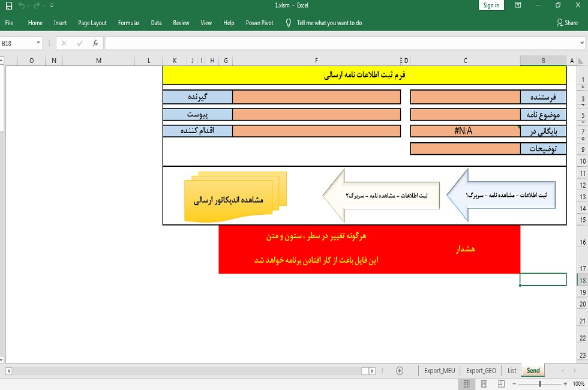Viewport: 588px width, 390px height.
Task: Open the Quick Access Toolbar customize dropdown
Action: [x=52, y=5]
